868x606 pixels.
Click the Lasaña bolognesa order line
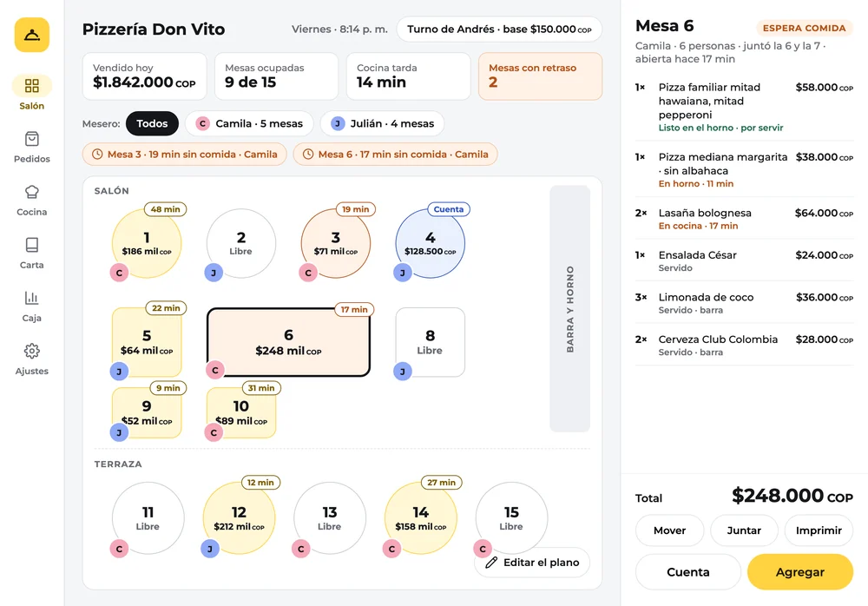click(x=744, y=218)
